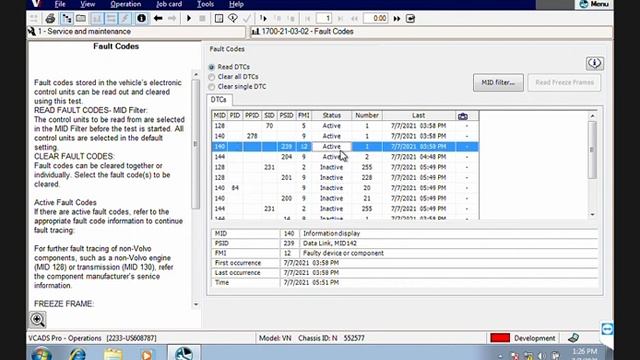The height and width of the screenshot is (360, 640).
Task: Click the help text panel scroll-down arrow
Action: pyautogui.click(x=196, y=304)
